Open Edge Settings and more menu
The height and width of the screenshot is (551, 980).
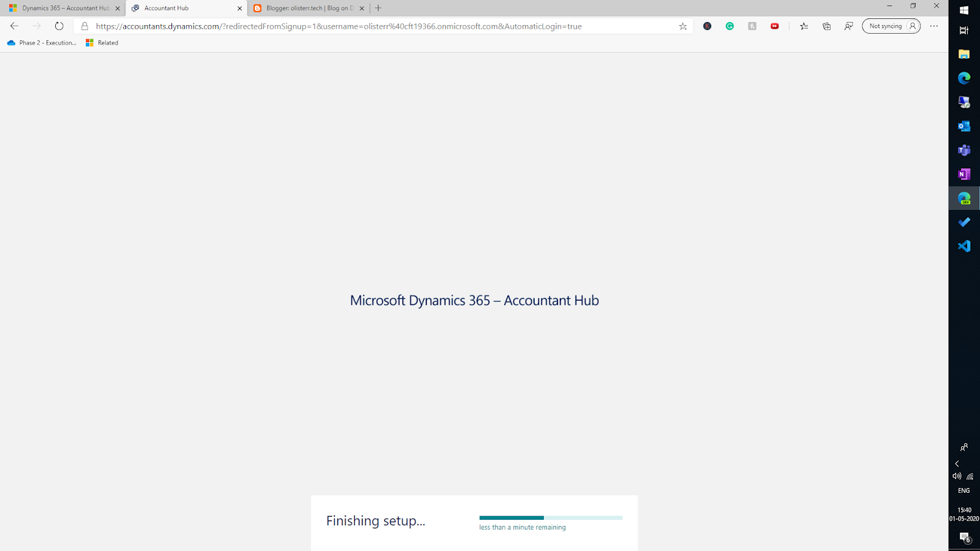[x=934, y=26]
